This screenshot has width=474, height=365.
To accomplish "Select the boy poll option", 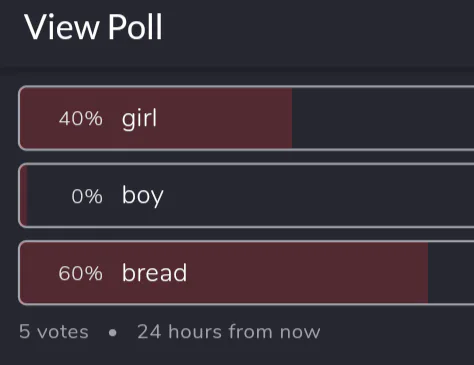I will tap(246, 195).
